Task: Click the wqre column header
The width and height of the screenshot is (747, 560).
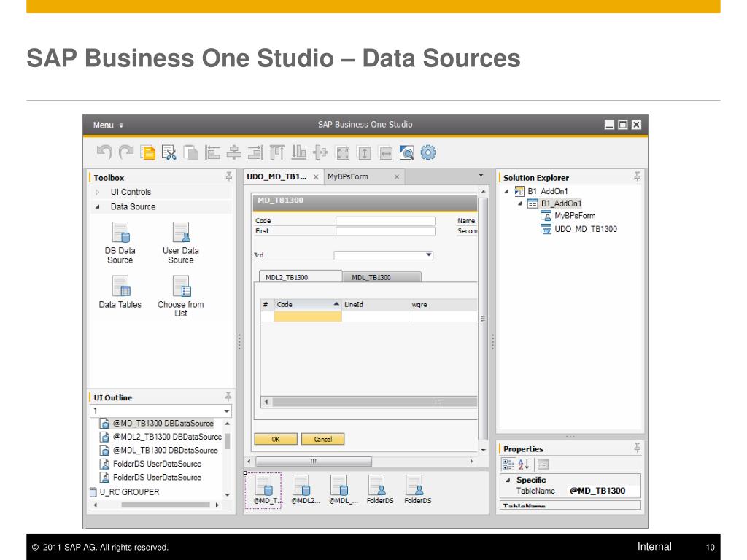Action: click(443, 304)
